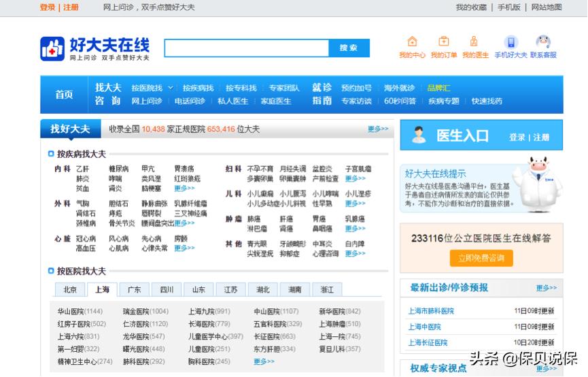
Task: Open 专家团队 in the navigation
Action: coord(284,88)
